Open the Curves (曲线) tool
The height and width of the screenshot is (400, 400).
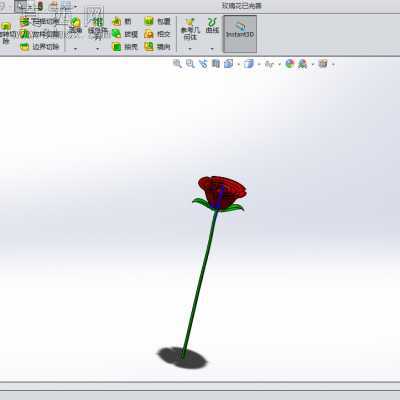click(x=212, y=26)
